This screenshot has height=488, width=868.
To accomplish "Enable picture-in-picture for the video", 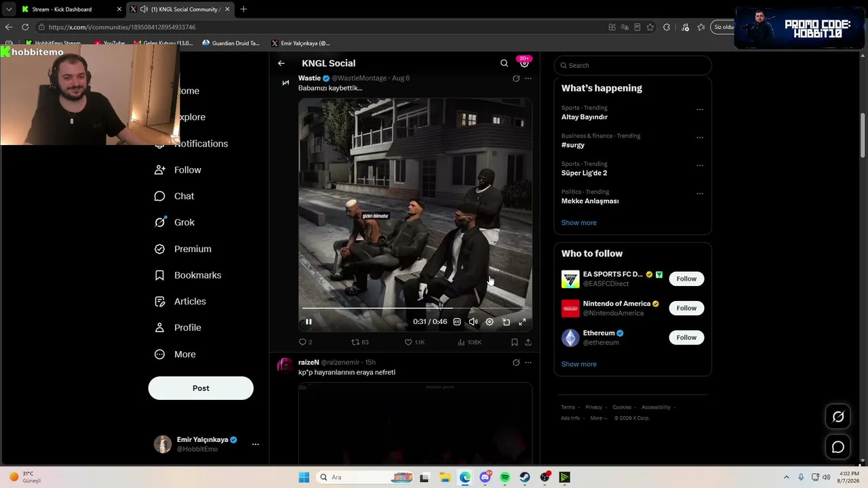I will [506, 322].
